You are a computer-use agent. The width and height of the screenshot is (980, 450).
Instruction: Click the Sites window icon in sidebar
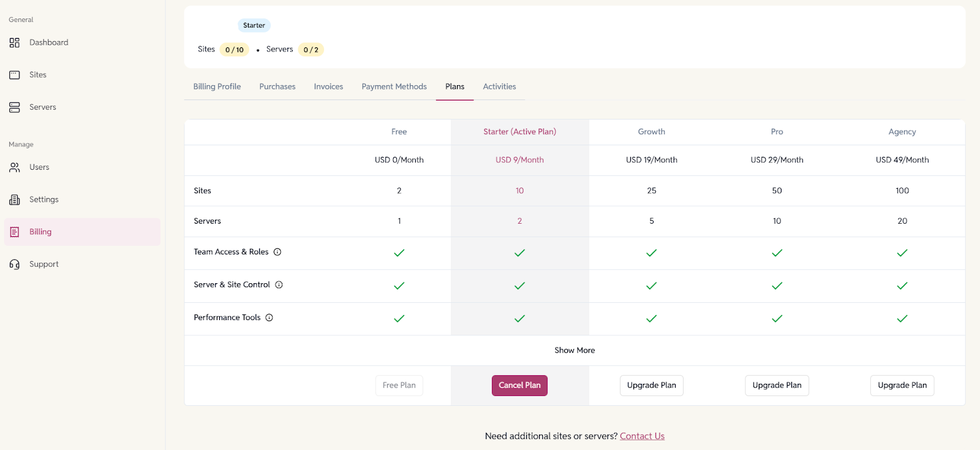point(15,75)
